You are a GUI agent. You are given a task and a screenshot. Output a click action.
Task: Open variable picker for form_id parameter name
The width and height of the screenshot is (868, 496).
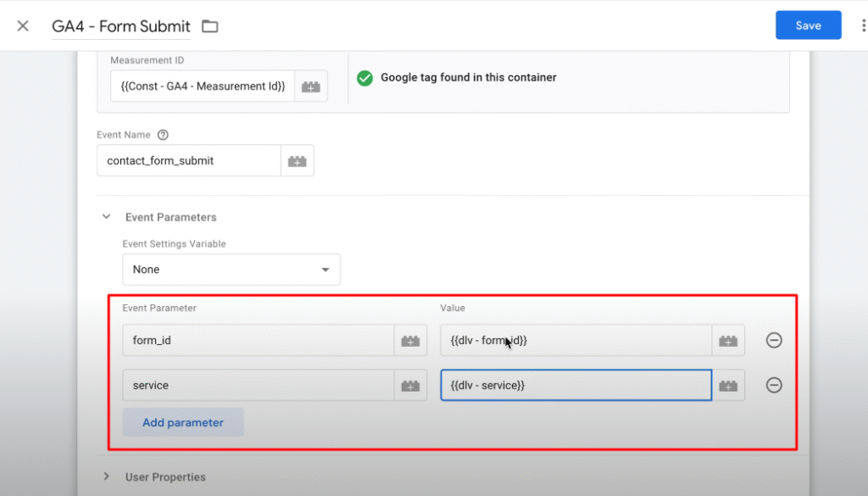coord(410,341)
